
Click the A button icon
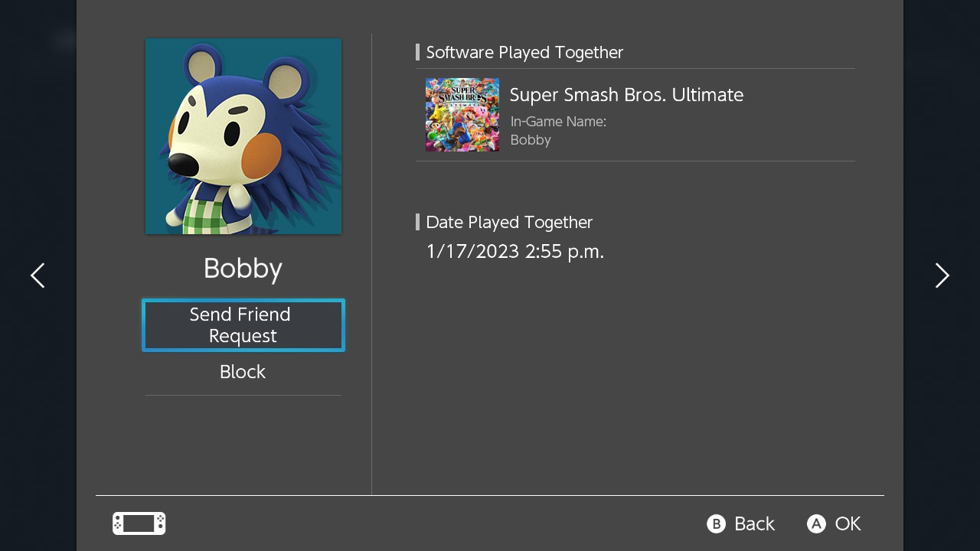coord(816,523)
